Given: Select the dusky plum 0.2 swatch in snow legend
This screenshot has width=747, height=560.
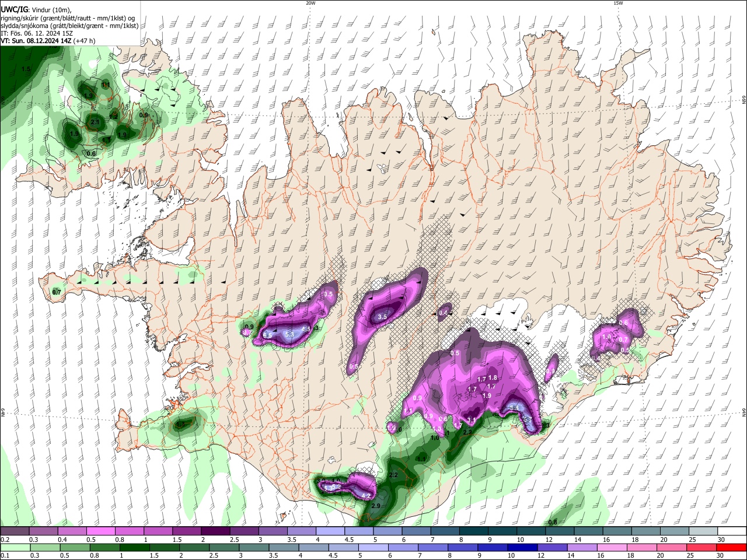Looking at the screenshot, I should click(15, 531).
